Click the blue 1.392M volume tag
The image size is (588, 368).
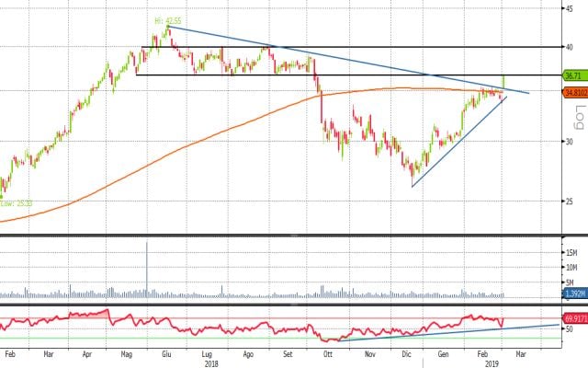pos(575,293)
